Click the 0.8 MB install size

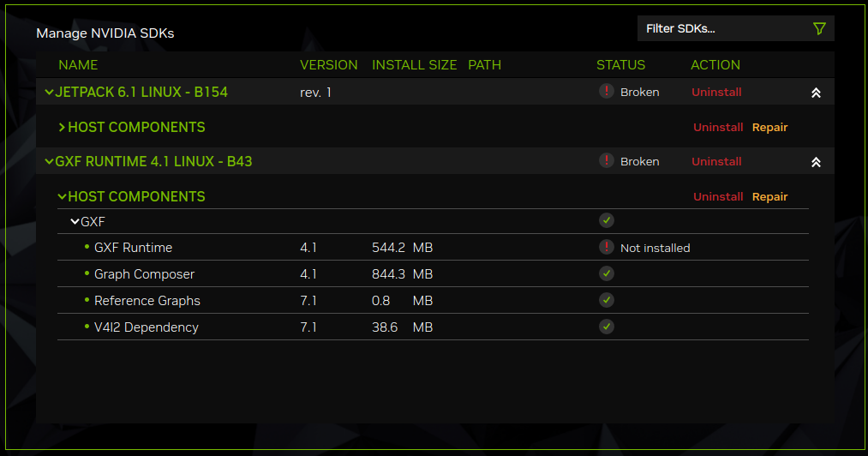pyautogui.click(x=403, y=301)
